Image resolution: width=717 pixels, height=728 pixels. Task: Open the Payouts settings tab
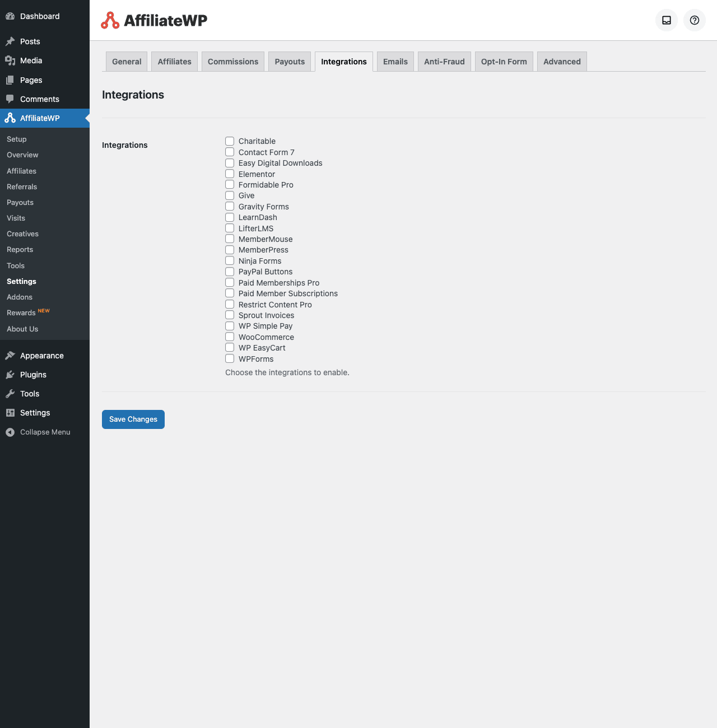coord(290,62)
